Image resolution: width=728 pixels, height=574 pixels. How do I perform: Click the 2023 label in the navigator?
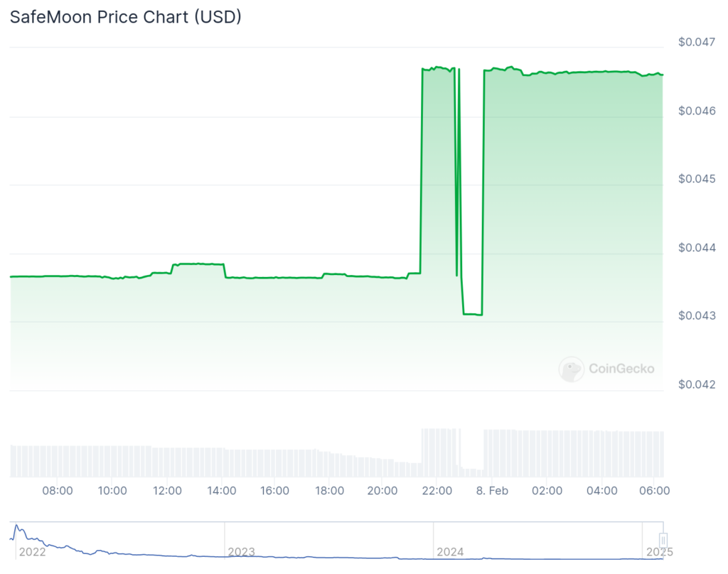tap(242, 552)
